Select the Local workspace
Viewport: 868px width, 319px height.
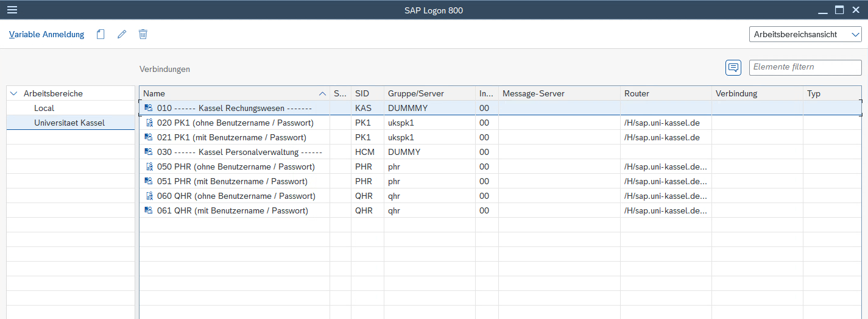[44, 108]
